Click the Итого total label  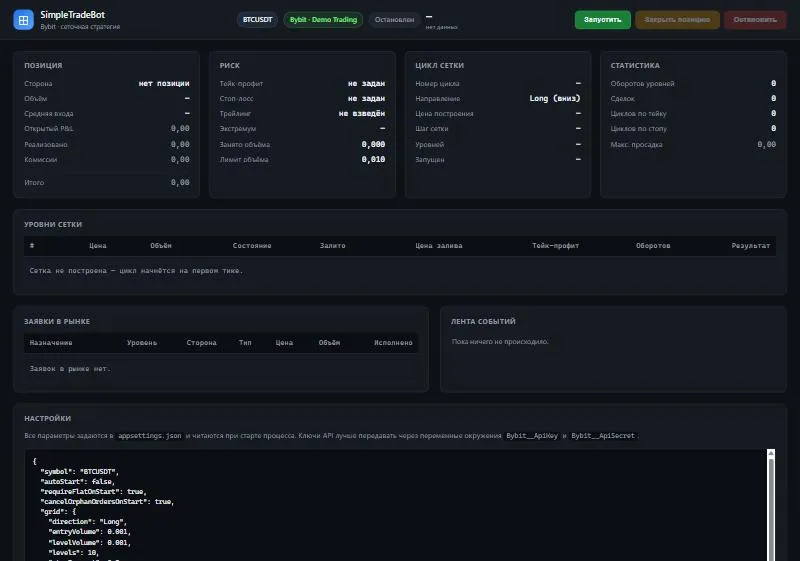click(34, 182)
